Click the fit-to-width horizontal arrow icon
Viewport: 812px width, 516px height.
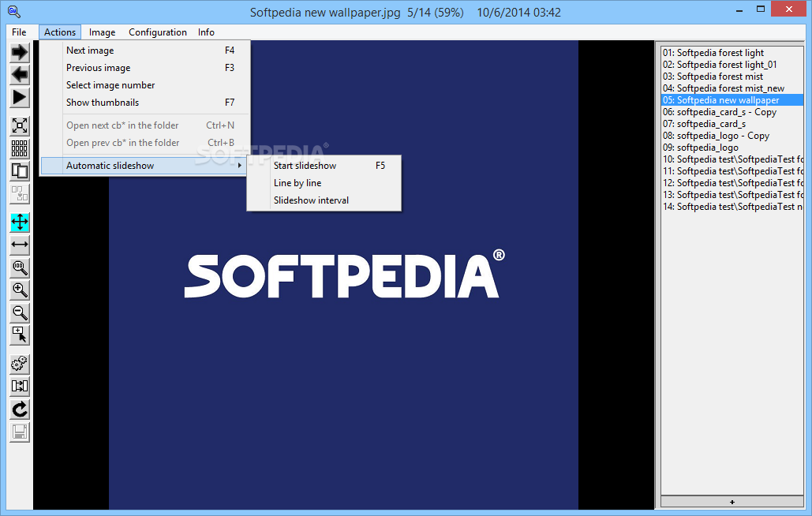coord(20,245)
